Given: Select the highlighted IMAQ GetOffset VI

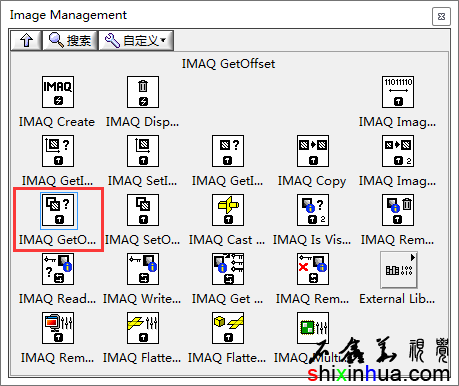Looking at the screenshot, I should click(x=59, y=211).
